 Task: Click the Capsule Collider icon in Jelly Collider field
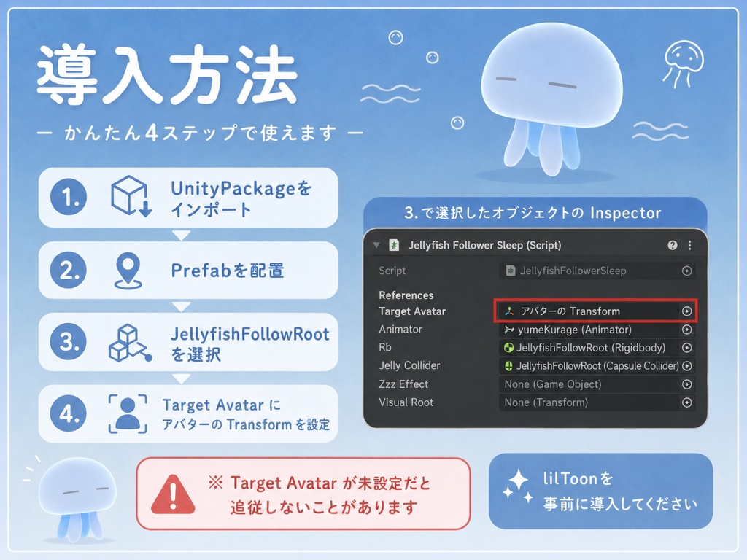[x=508, y=366]
